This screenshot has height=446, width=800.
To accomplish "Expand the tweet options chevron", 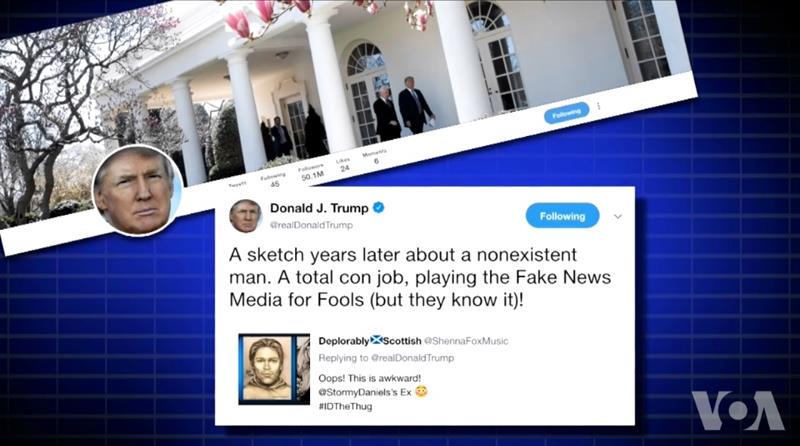I will tap(618, 216).
